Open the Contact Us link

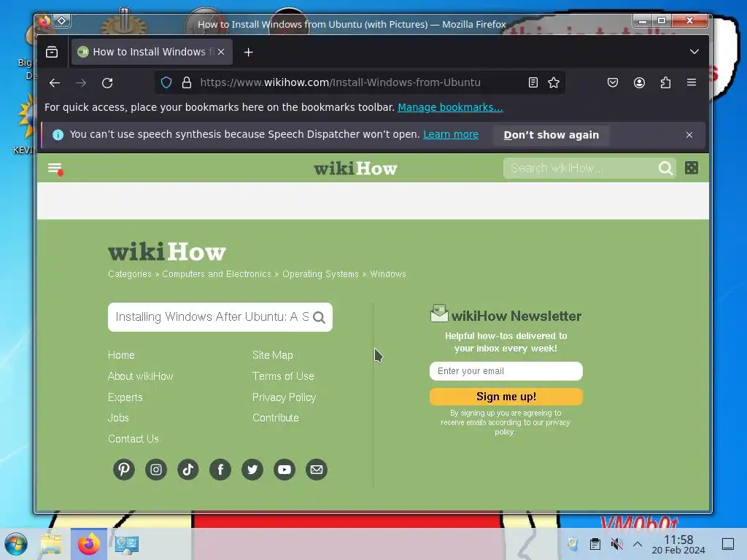pos(133,438)
